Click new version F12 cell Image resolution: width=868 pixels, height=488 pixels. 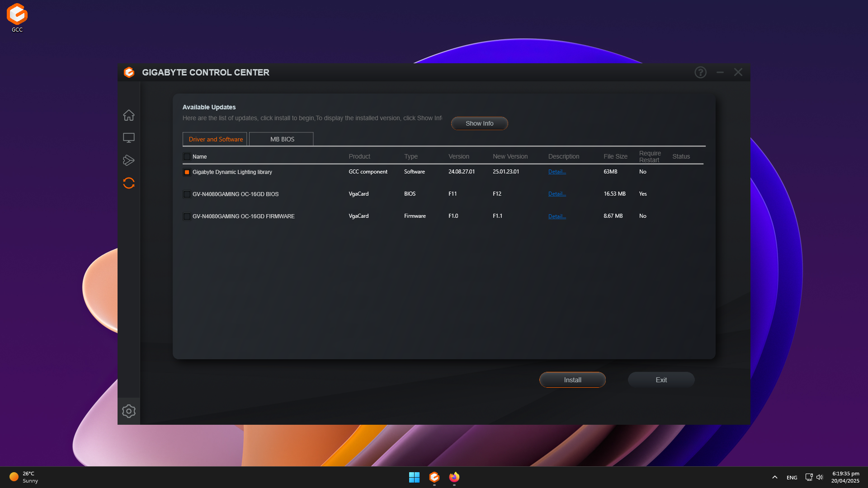coord(497,194)
